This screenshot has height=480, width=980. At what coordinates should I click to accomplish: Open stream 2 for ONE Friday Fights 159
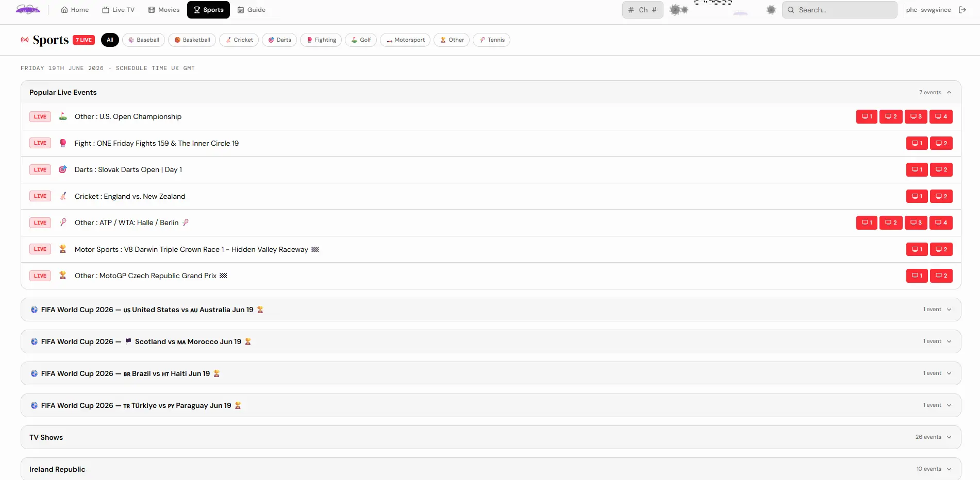(941, 143)
